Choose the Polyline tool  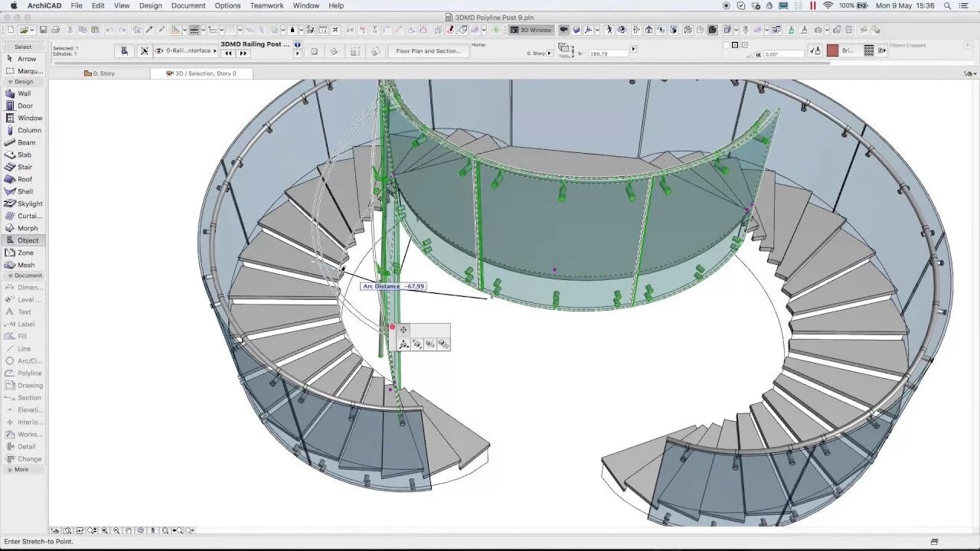[x=23, y=373]
